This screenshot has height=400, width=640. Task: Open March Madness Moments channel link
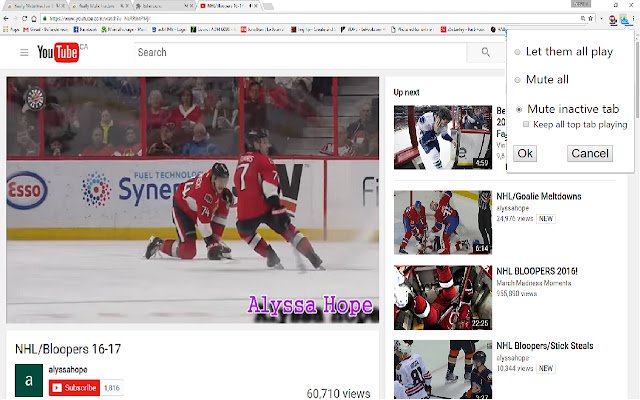coord(533,283)
